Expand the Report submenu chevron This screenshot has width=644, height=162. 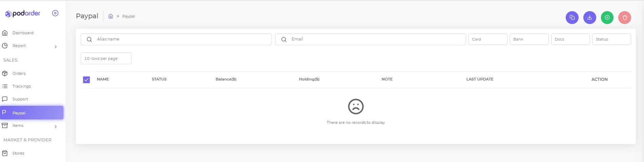56,47
